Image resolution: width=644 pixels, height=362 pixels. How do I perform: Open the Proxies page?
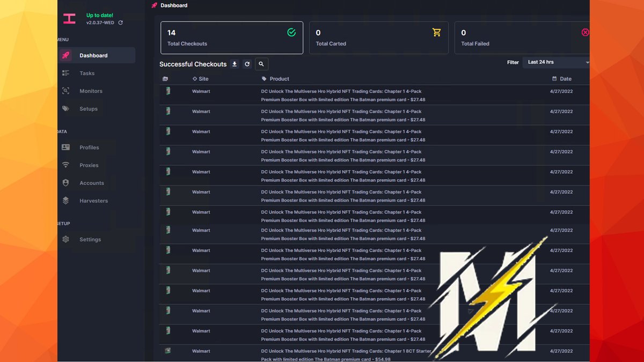coord(89,165)
